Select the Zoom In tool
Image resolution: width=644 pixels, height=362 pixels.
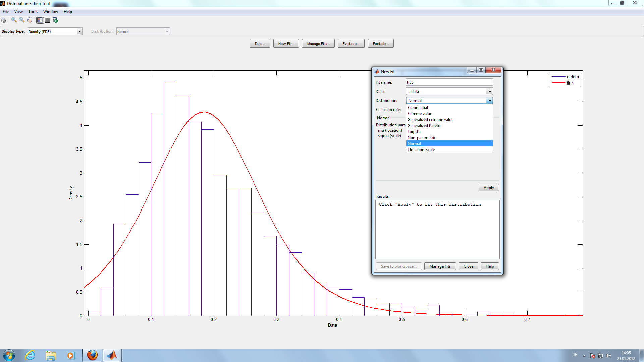point(14,20)
